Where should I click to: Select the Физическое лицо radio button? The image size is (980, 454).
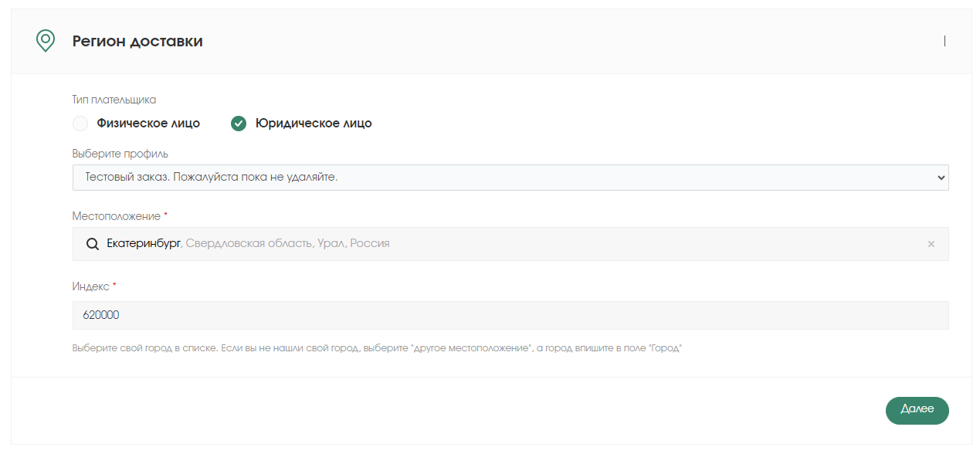point(80,124)
